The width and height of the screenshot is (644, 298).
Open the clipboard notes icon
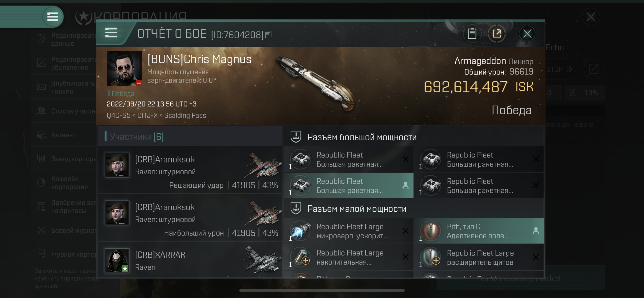click(472, 34)
